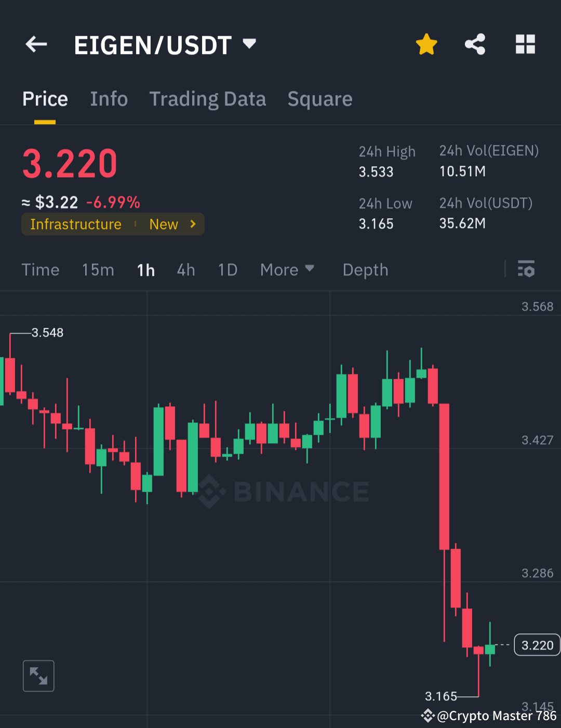
Task: Open the EIGEN/USDT pair selector dropdown
Action: click(x=249, y=44)
